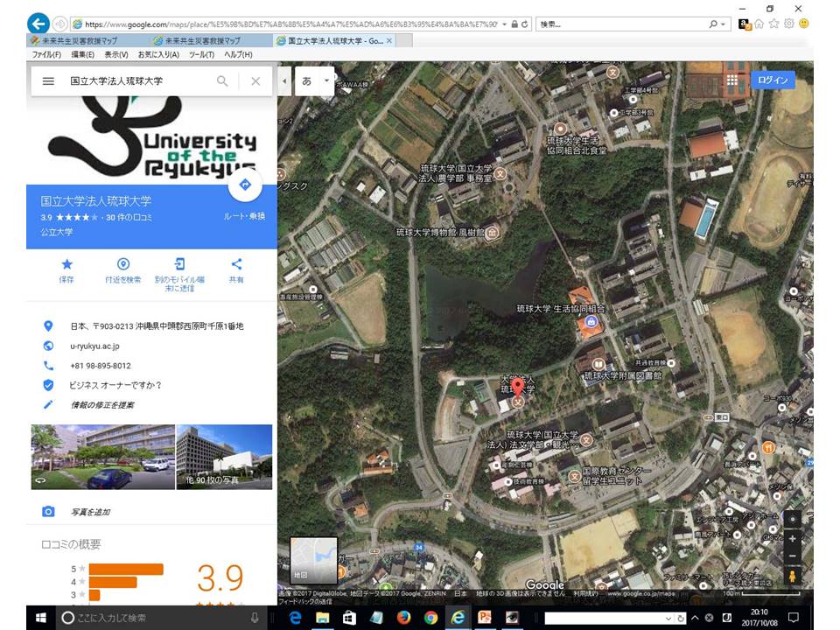Screen dimensions: 840x630
Task: Click the 4-star orange rating bar
Action: click(x=113, y=582)
